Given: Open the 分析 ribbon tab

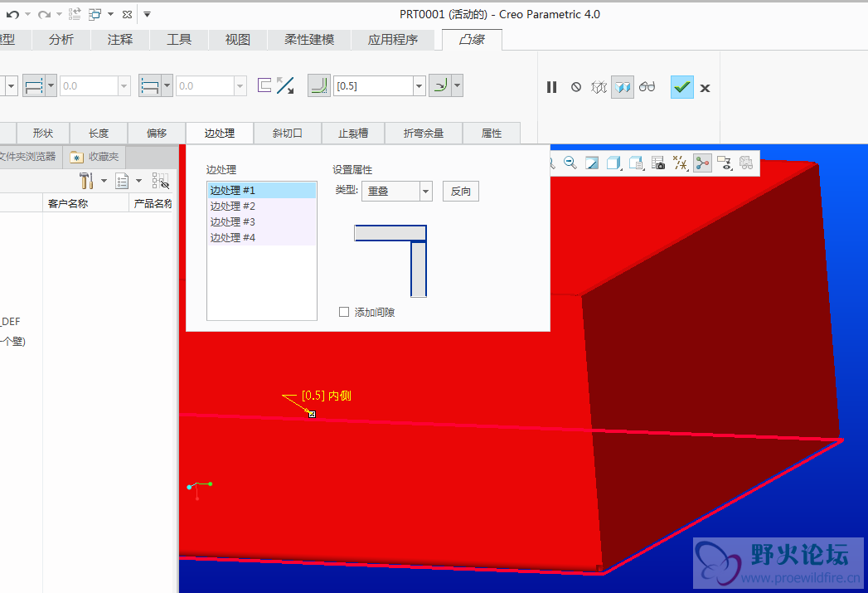Looking at the screenshot, I should pyautogui.click(x=61, y=40).
